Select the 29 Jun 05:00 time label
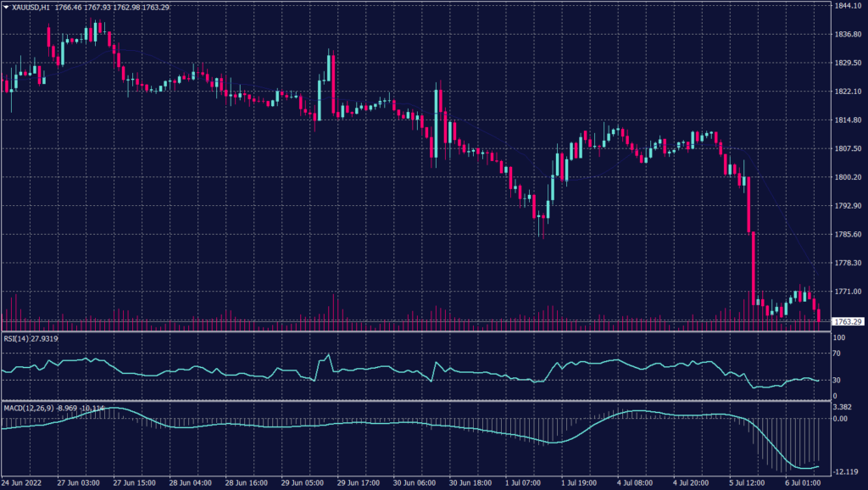Viewport: 868px width, 490px height. click(303, 483)
